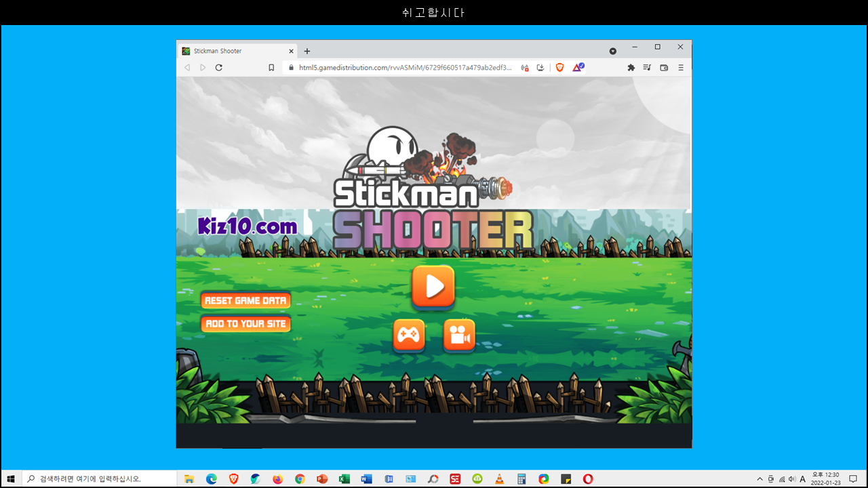Go back to previous page
The width and height of the screenshot is (868, 488).
[x=187, y=68]
